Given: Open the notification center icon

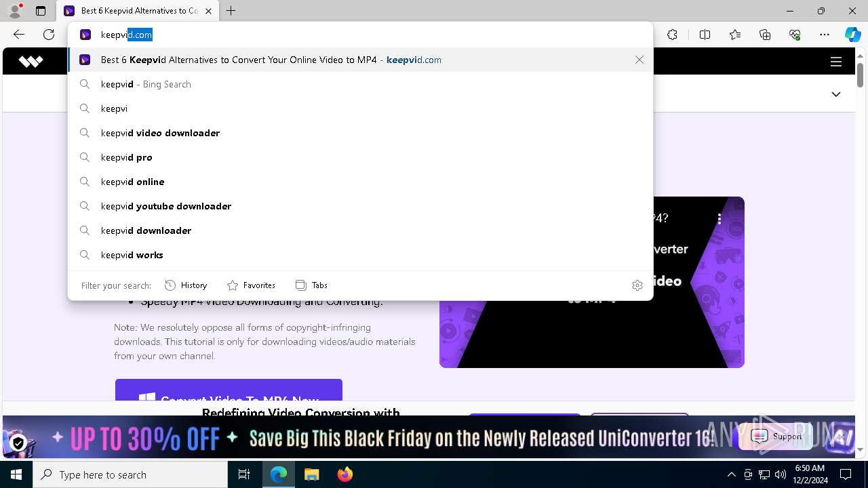Looking at the screenshot, I should click(846, 474).
